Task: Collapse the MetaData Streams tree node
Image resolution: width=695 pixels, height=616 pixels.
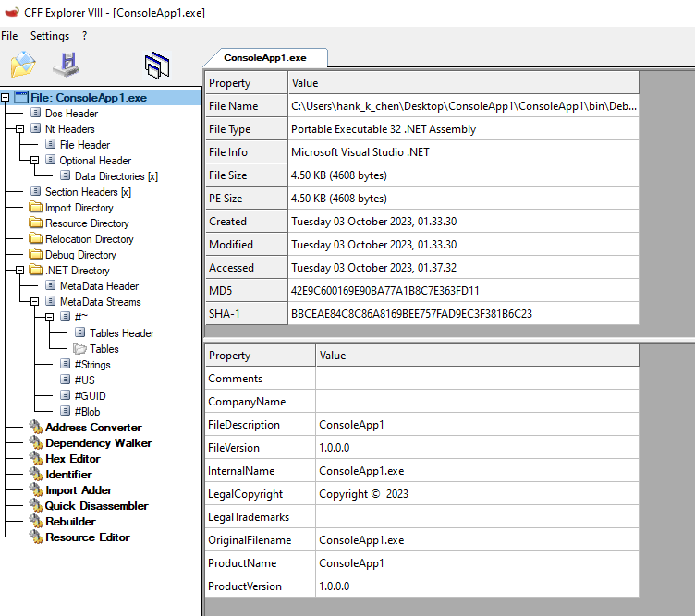Action: click(x=34, y=302)
